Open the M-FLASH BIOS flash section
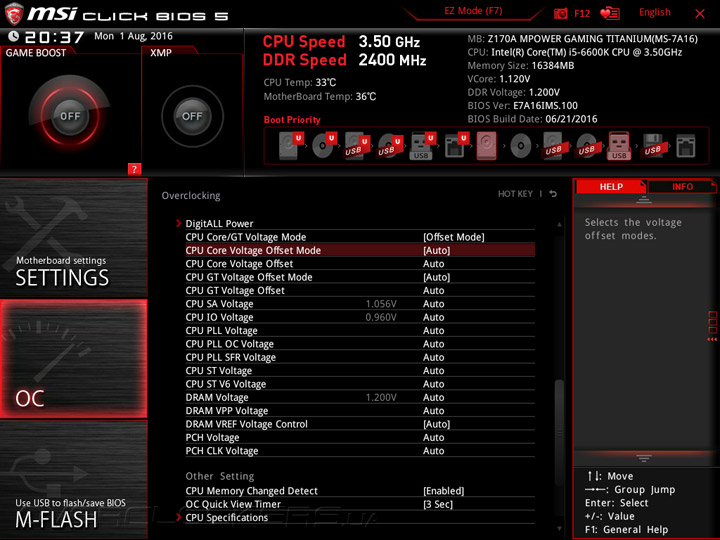 pos(73,480)
